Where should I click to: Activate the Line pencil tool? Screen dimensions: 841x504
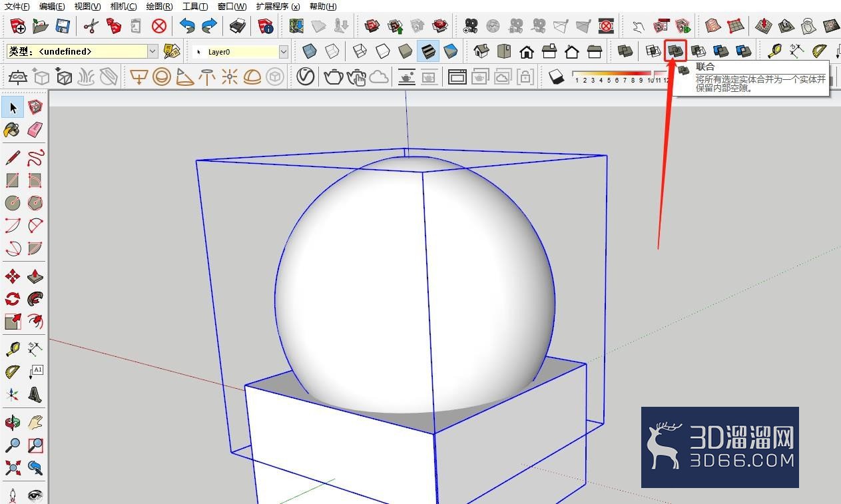(13, 158)
